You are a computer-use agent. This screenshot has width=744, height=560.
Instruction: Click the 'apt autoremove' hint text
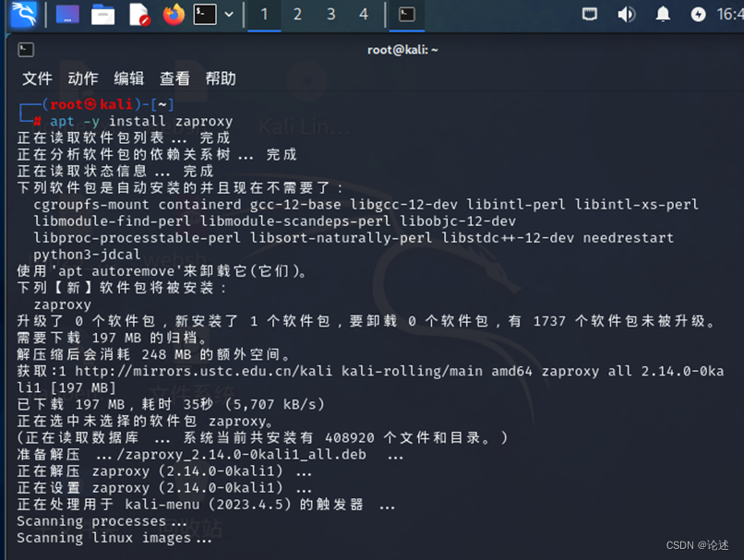click(116, 271)
